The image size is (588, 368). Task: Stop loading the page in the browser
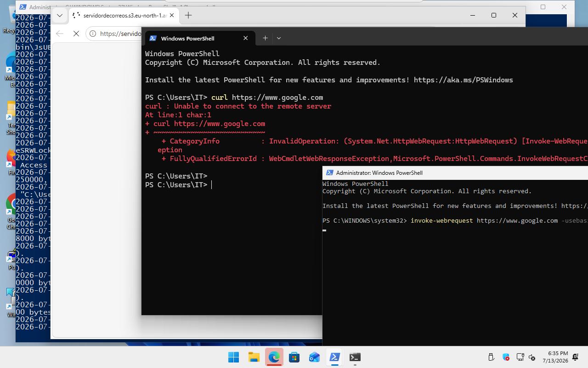point(76,34)
